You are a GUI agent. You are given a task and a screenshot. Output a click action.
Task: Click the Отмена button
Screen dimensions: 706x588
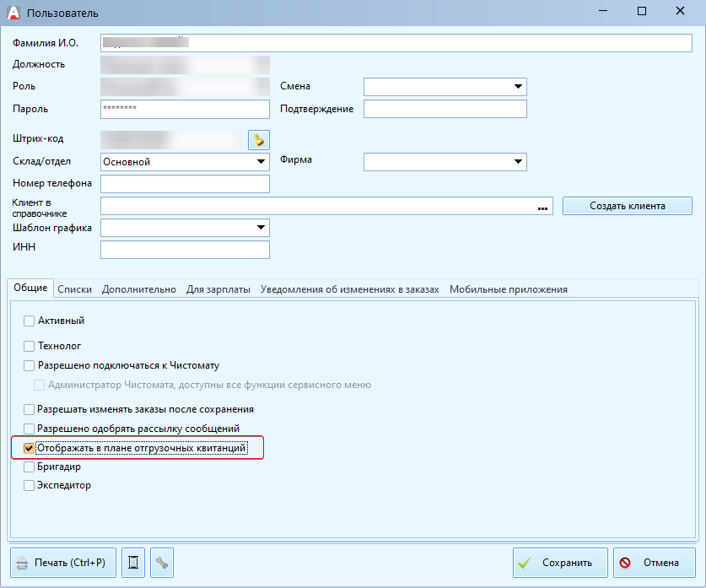[x=655, y=563]
